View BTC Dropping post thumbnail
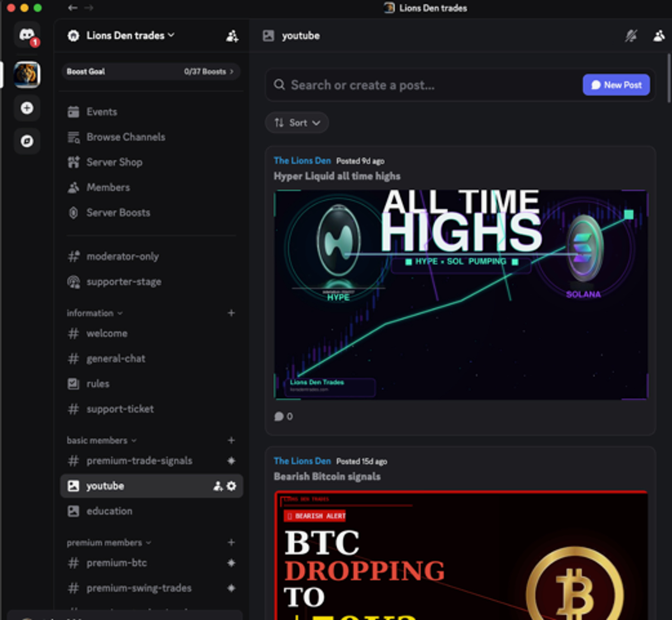672x620 pixels. 461,555
